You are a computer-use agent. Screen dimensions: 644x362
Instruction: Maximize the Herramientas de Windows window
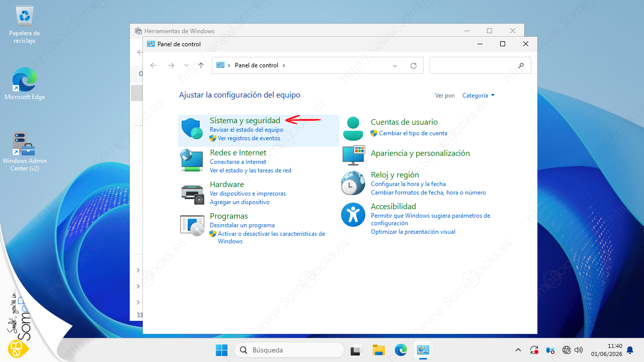(x=490, y=31)
